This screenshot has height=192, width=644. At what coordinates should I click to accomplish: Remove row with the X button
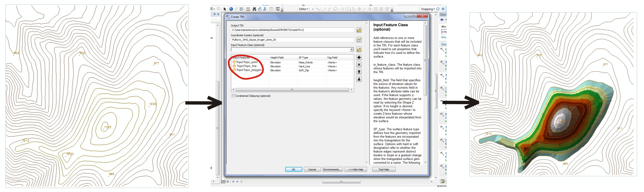coord(359,65)
